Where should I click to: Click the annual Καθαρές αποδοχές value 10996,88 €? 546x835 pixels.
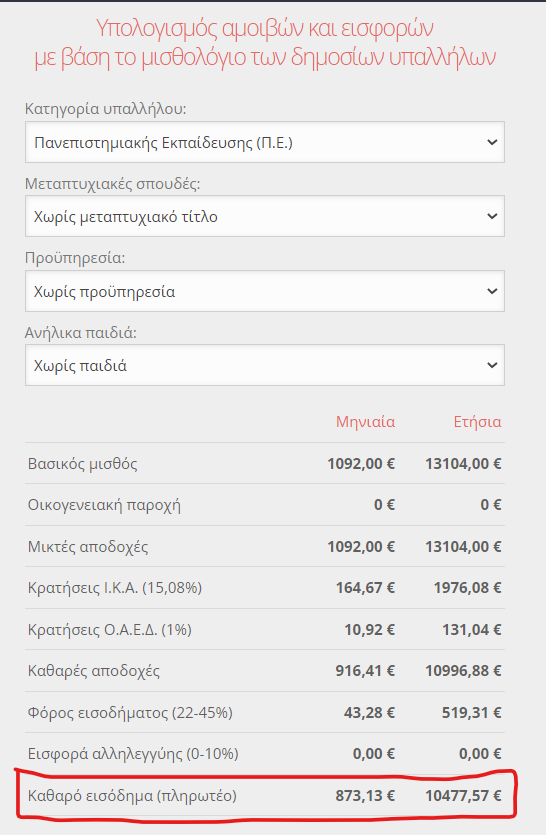(463, 671)
